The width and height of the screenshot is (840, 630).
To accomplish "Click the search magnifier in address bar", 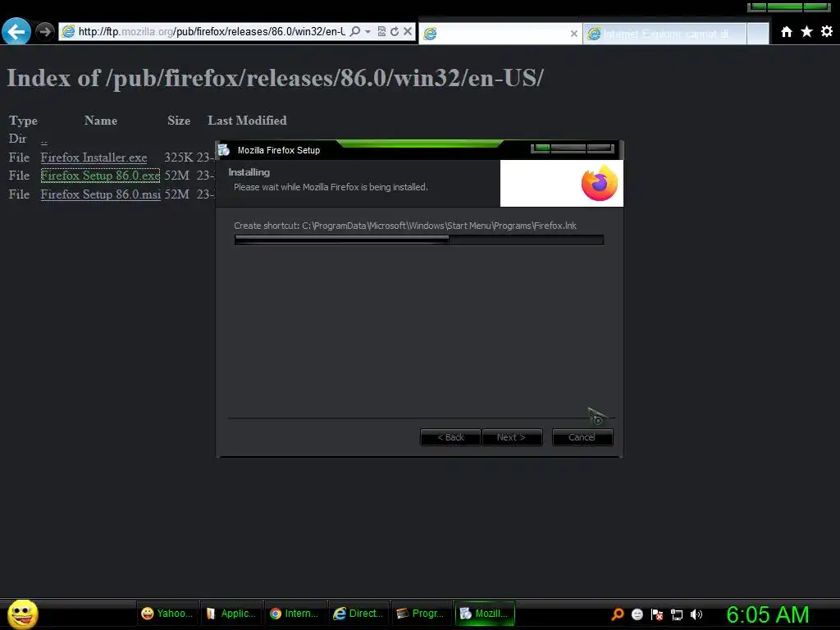I will (x=354, y=32).
